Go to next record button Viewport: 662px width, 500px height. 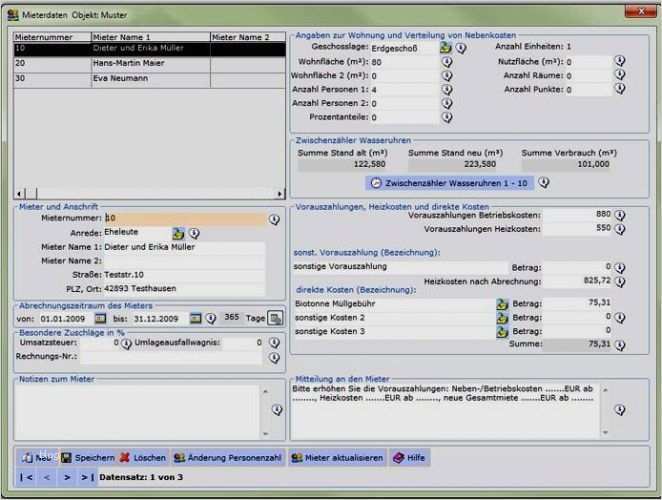click(x=67, y=478)
